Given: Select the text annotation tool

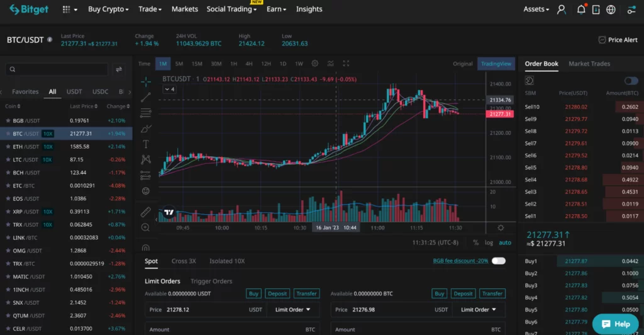Looking at the screenshot, I should (146, 144).
